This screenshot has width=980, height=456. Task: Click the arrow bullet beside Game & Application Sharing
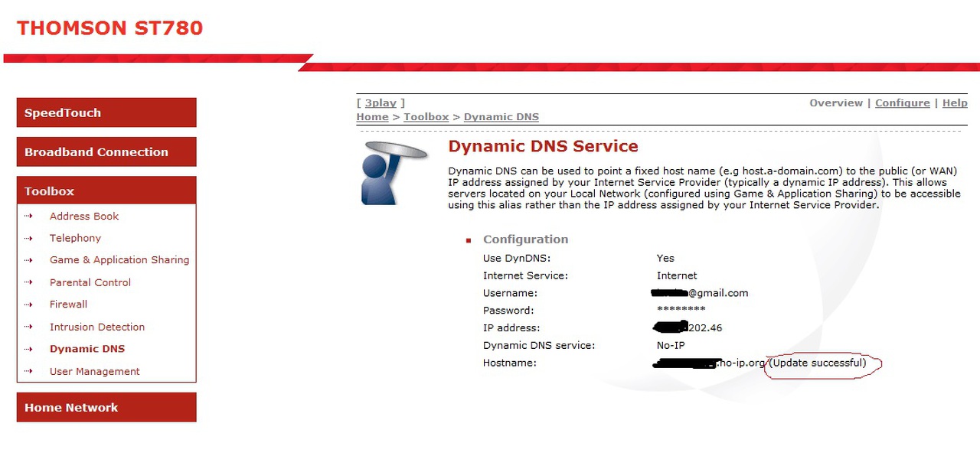click(29, 260)
